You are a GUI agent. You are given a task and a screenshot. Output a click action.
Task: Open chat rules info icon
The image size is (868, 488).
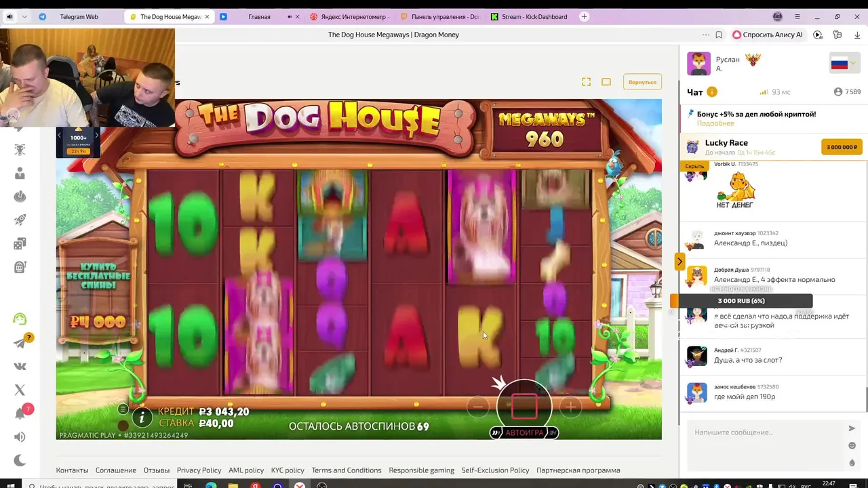(712, 92)
